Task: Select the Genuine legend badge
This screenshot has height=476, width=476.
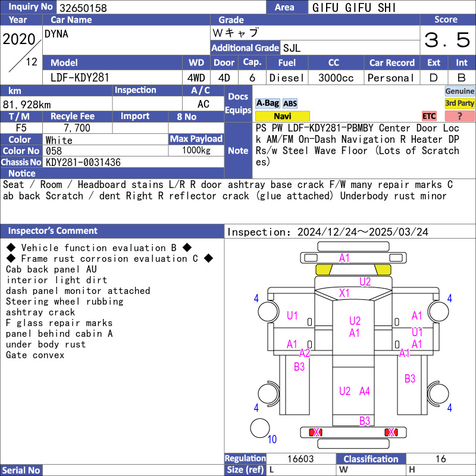Action: (459, 91)
